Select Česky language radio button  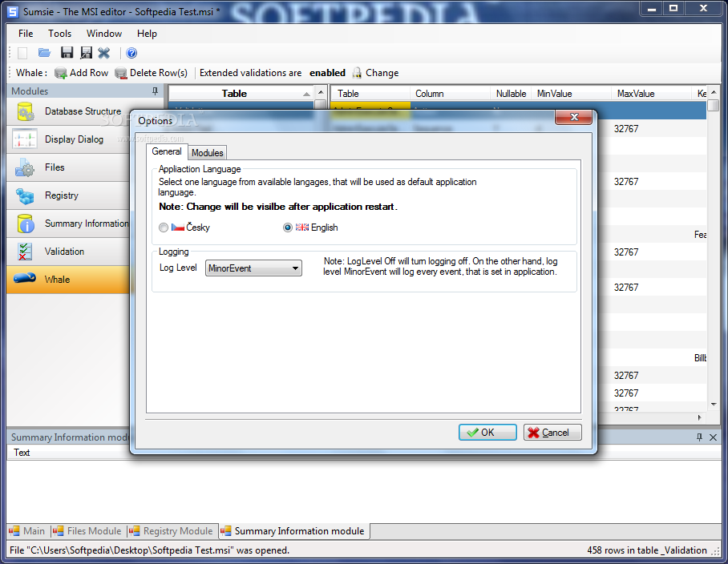pos(164,228)
